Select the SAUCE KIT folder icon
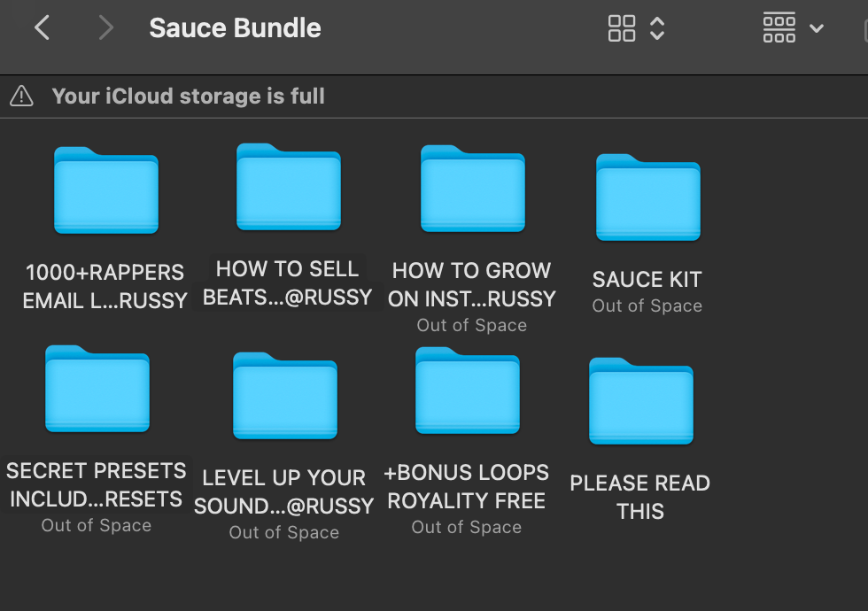The height and width of the screenshot is (611, 868). [647, 197]
